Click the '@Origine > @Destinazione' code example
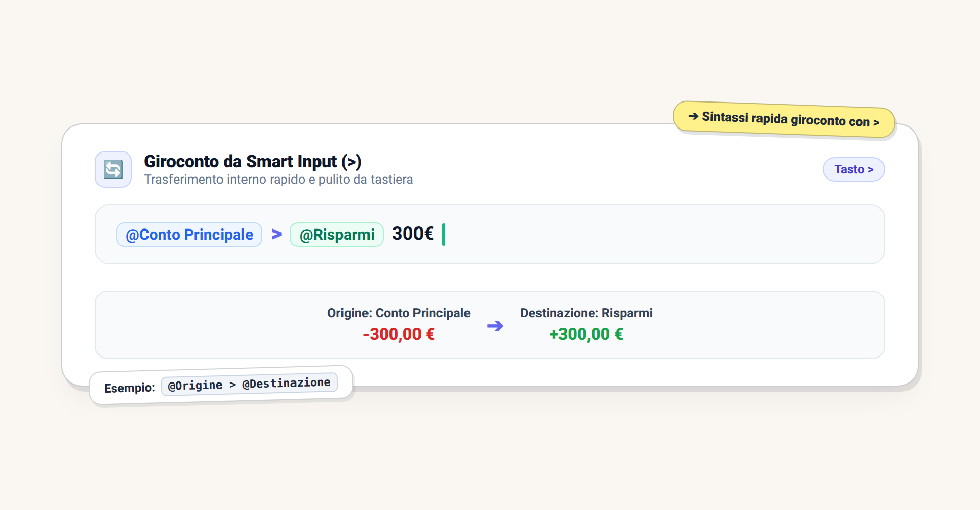The height and width of the screenshot is (510, 980). (250, 384)
